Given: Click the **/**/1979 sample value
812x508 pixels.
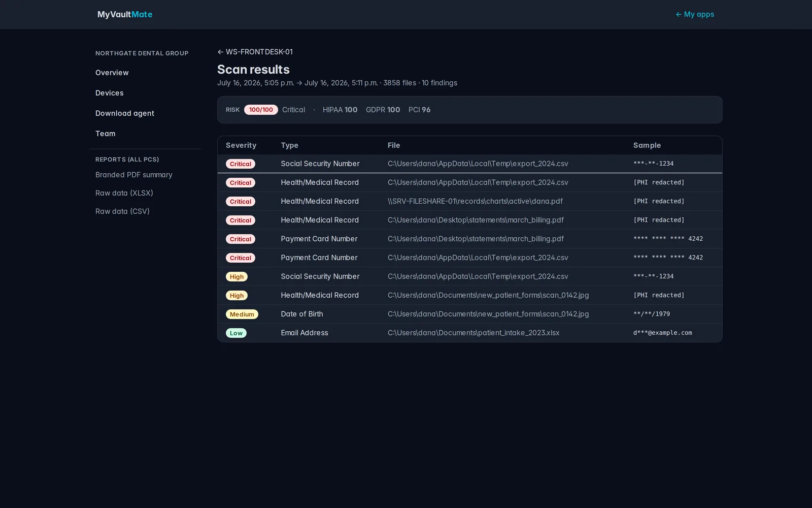Looking at the screenshot, I should (652, 314).
